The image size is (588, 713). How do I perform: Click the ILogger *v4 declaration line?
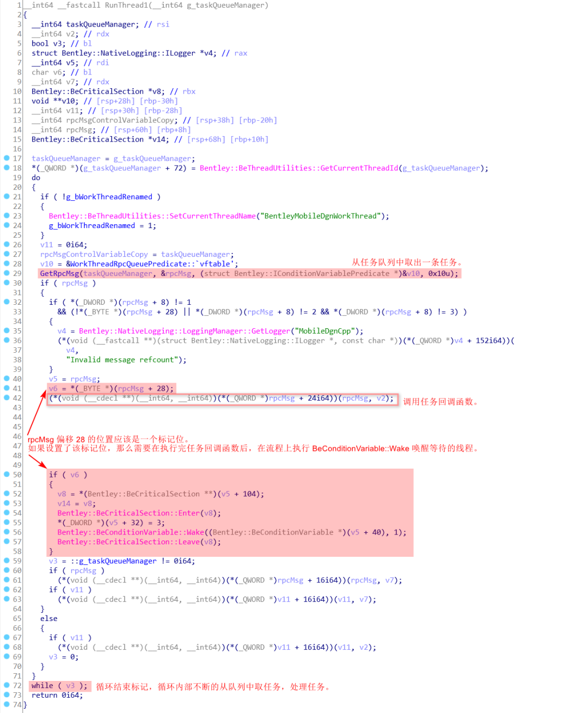[139, 53]
